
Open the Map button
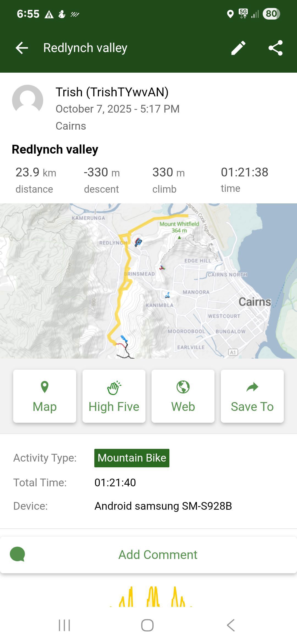coord(45,396)
